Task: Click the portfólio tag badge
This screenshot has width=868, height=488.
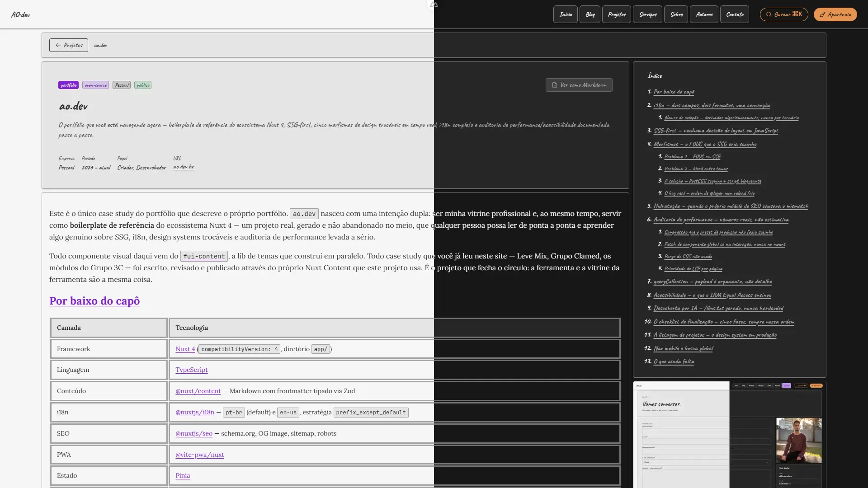Action: tap(68, 85)
